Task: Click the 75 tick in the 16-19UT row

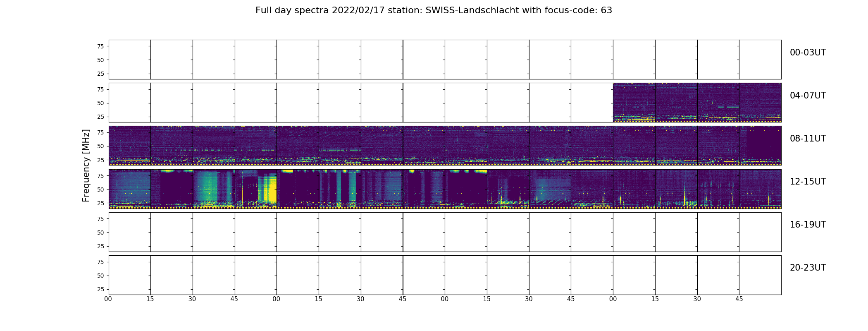Action: click(100, 219)
